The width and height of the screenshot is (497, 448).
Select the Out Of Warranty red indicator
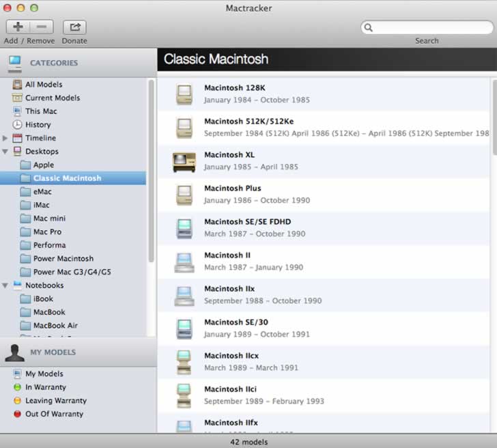click(x=17, y=414)
